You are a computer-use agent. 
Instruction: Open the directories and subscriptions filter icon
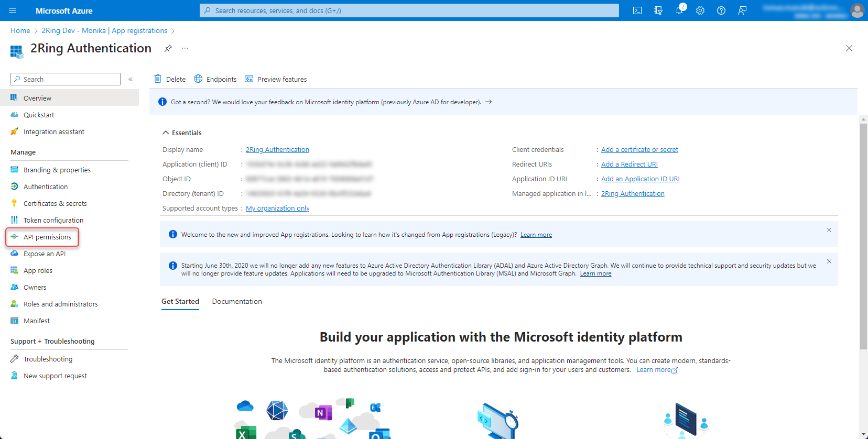(x=658, y=10)
